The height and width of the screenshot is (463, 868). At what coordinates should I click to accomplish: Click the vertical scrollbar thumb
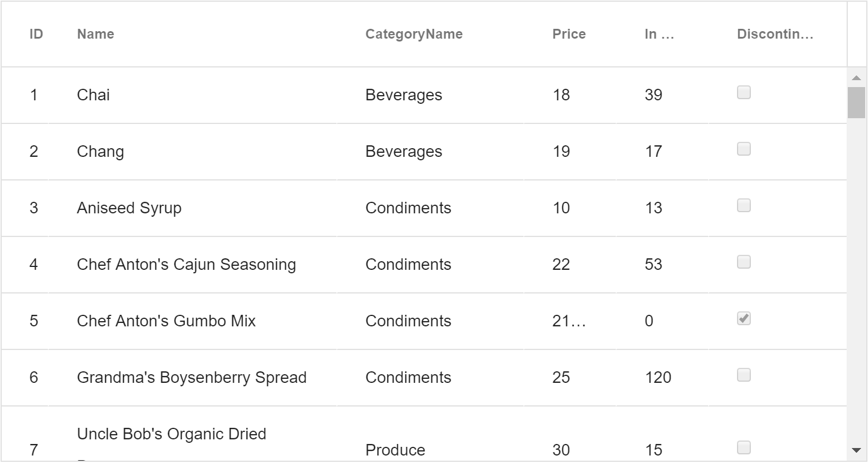click(x=856, y=103)
